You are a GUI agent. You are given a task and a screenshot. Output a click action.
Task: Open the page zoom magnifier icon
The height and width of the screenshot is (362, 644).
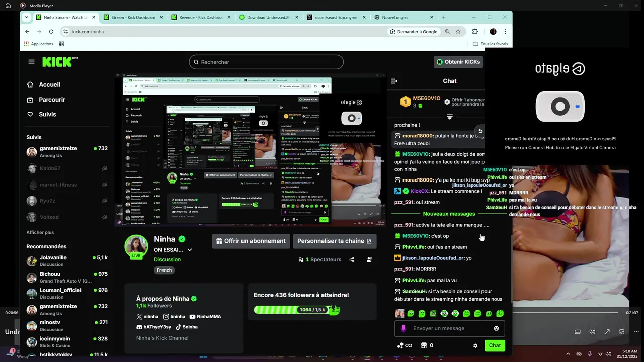coord(447,31)
